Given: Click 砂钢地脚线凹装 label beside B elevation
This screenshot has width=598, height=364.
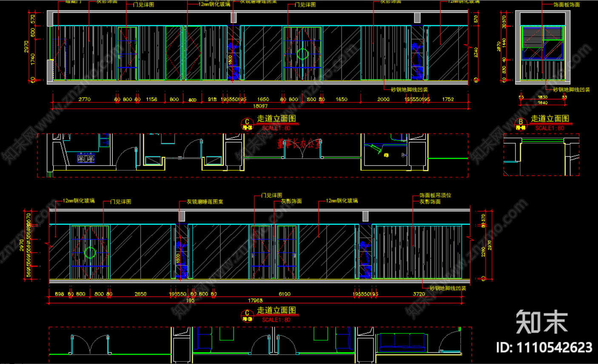Looking at the screenshot, I should 572,90.
